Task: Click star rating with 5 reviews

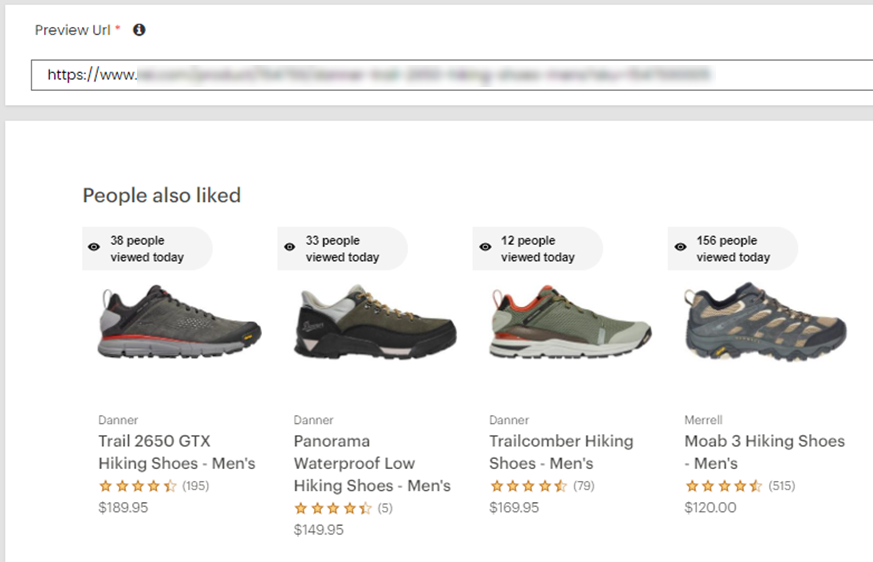Action: tap(333, 508)
